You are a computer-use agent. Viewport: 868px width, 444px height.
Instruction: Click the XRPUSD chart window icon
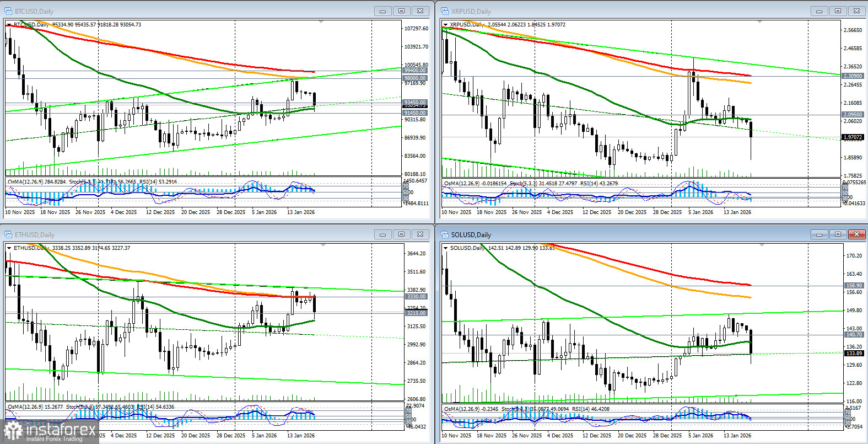pos(445,11)
